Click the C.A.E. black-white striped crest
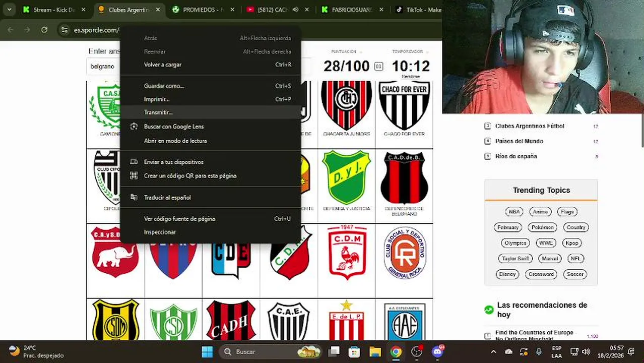The height and width of the screenshot is (363, 644). click(x=289, y=322)
